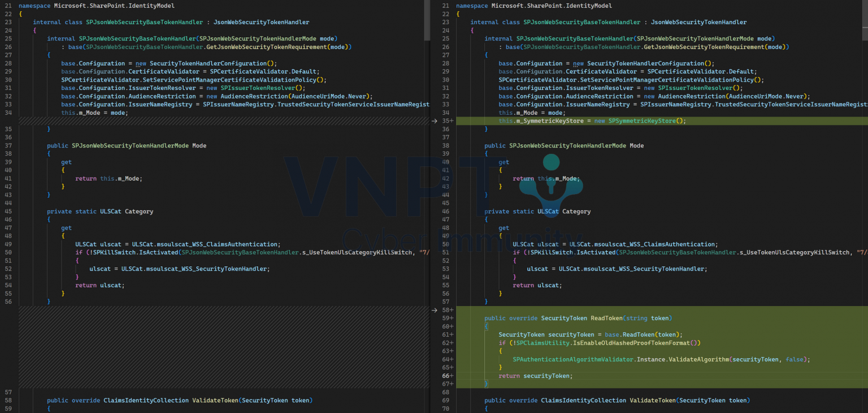Click msoulscat_WSS_ClaimsAuthentication line in left pane
Screen dimensions: 868x413
(x=178, y=244)
